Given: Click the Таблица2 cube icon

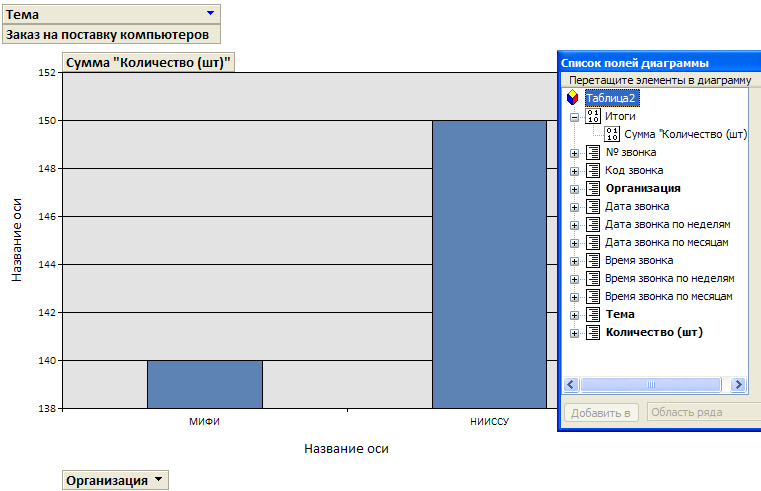Looking at the screenshot, I should 573,98.
